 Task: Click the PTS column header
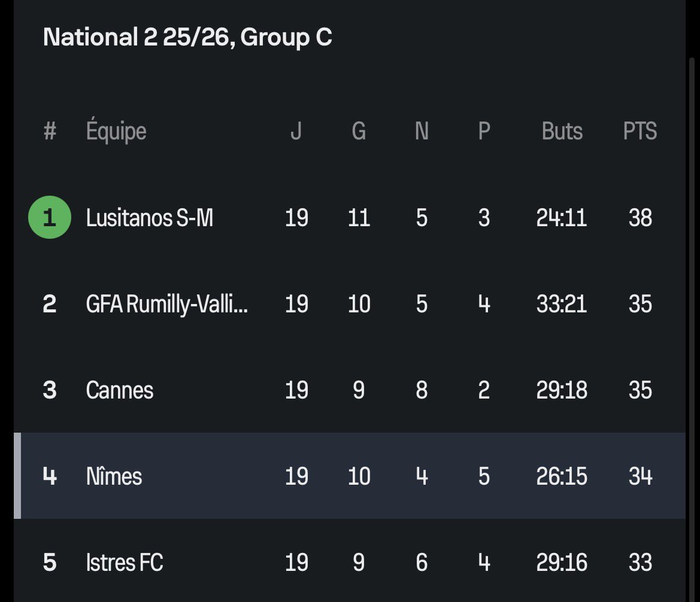(x=640, y=131)
